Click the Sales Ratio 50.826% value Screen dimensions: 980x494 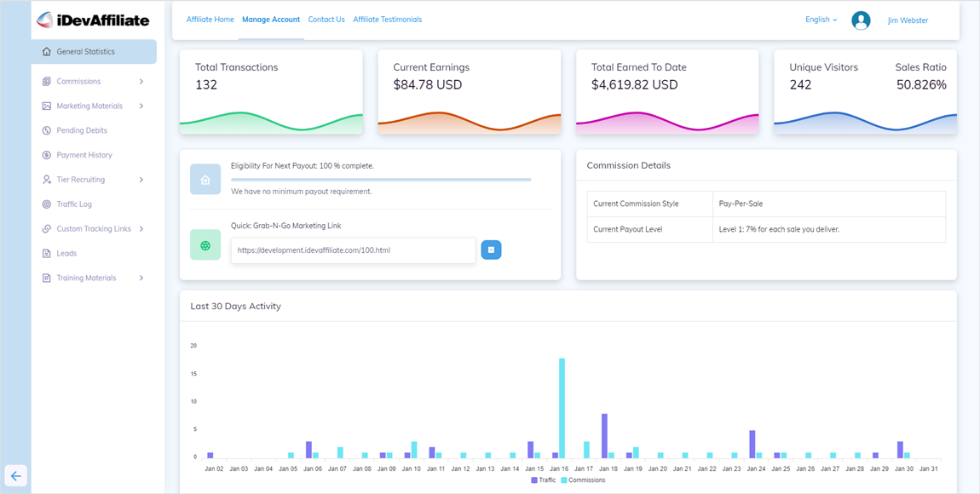(x=921, y=84)
